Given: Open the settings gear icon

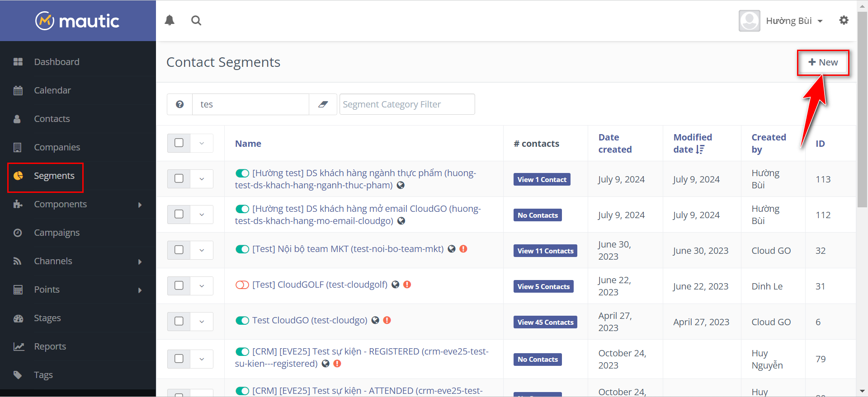Looking at the screenshot, I should click(x=844, y=20).
